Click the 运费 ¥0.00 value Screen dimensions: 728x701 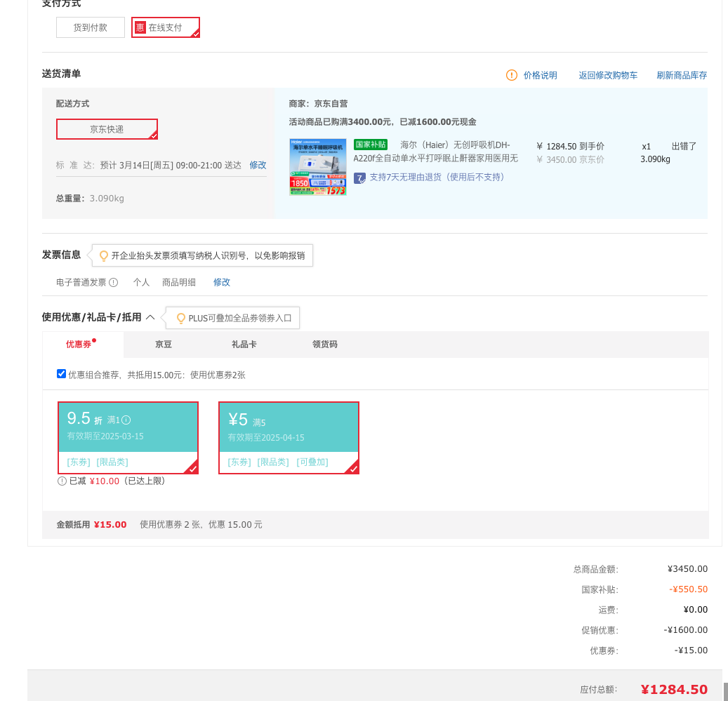tap(696, 610)
